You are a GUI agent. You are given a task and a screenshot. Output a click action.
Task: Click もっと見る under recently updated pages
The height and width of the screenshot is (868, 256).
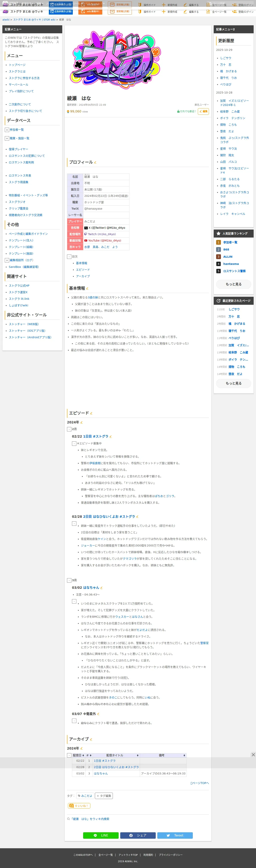tap(233, 383)
